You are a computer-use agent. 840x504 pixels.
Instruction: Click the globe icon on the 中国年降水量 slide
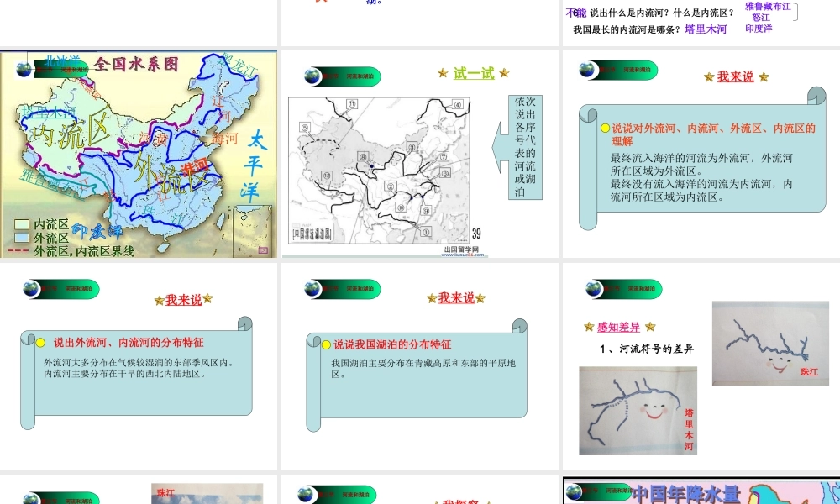pyautogui.click(x=574, y=491)
